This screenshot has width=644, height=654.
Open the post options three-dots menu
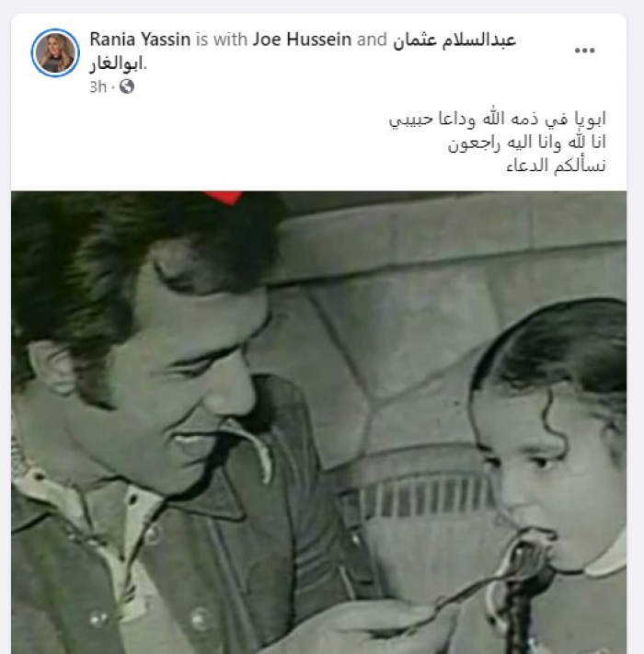coord(584,51)
